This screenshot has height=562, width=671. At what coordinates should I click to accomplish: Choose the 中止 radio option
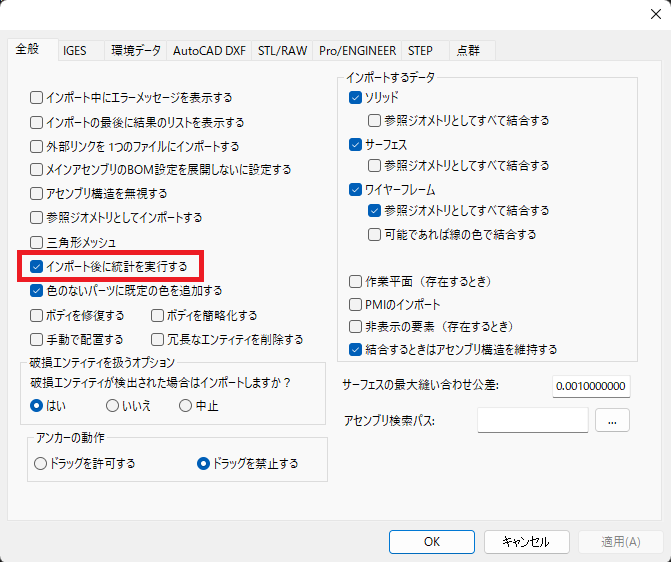coord(185,406)
